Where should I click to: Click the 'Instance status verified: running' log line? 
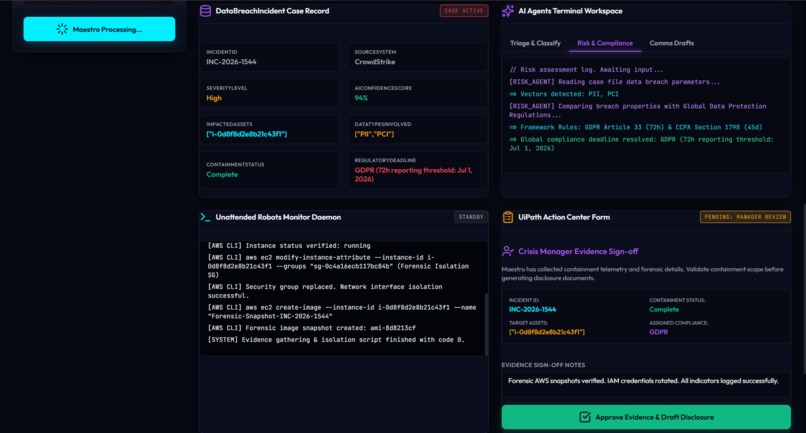click(289, 245)
